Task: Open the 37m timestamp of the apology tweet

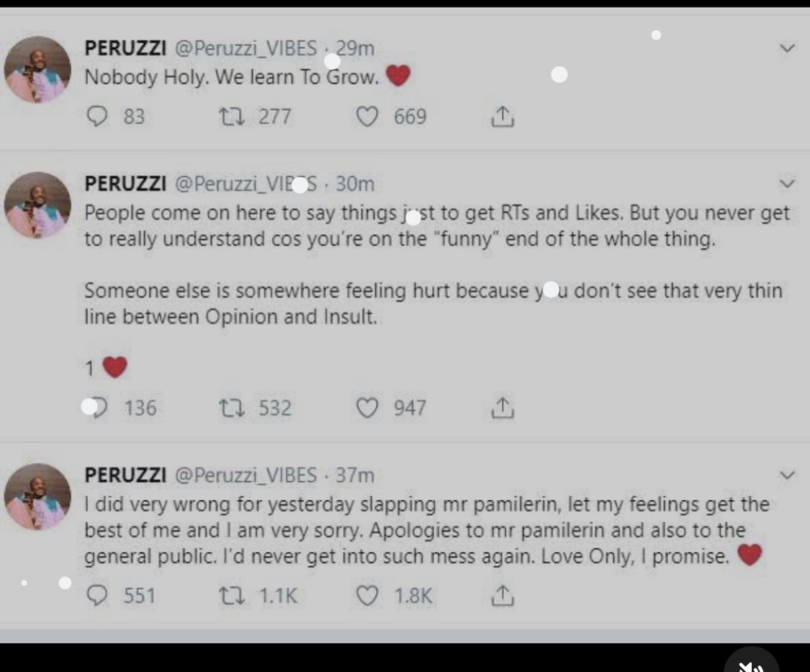Action: pyautogui.click(x=355, y=475)
